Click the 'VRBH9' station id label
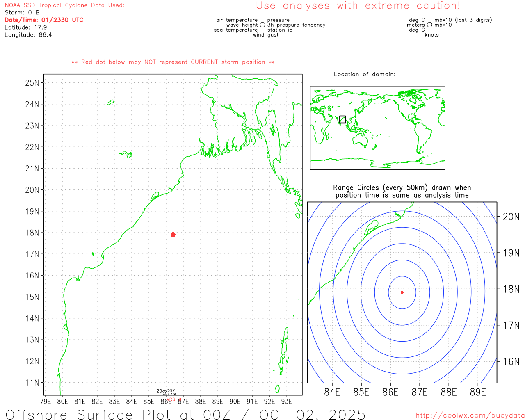This screenshot has height=420, width=525. pyautogui.click(x=174, y=399)
